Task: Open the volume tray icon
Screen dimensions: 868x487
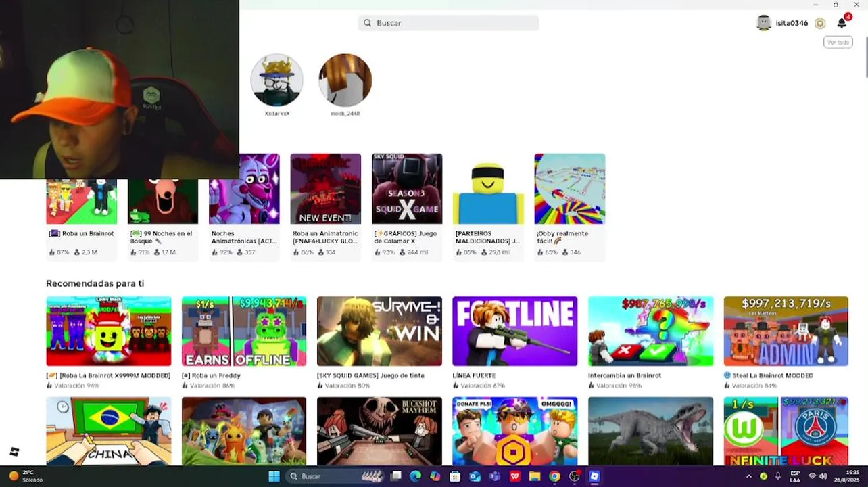Action: [823, 476]
